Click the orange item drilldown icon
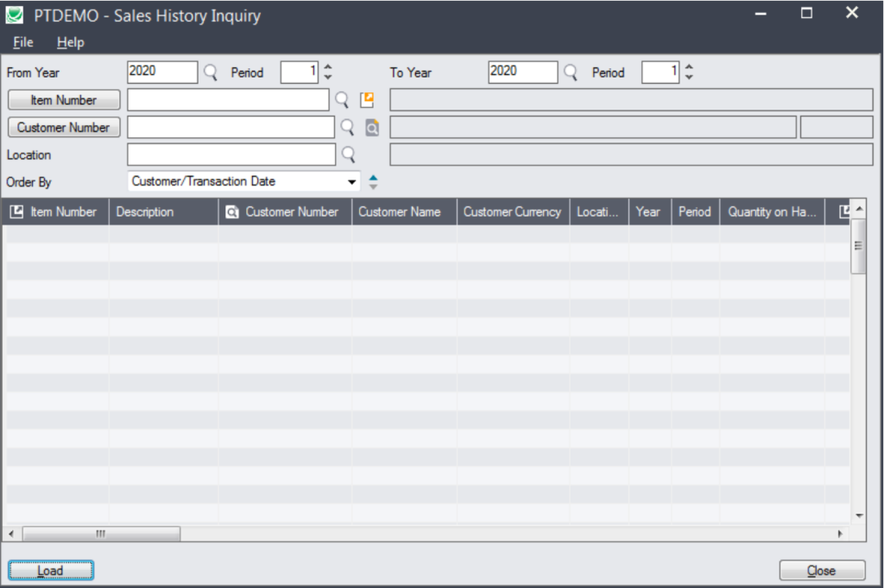 click(x=367, y=100)
